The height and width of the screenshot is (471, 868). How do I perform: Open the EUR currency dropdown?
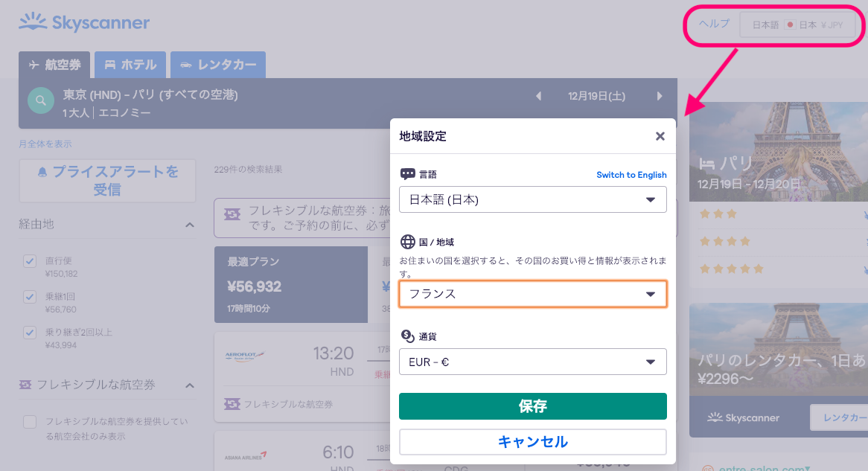532,362
